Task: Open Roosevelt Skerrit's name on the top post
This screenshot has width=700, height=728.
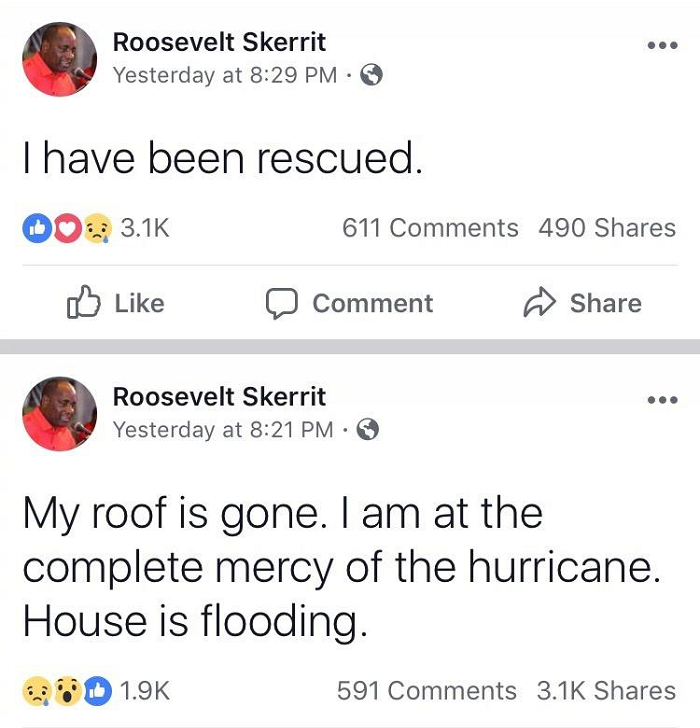Action: pyautogui.click(x=219, y=42)
